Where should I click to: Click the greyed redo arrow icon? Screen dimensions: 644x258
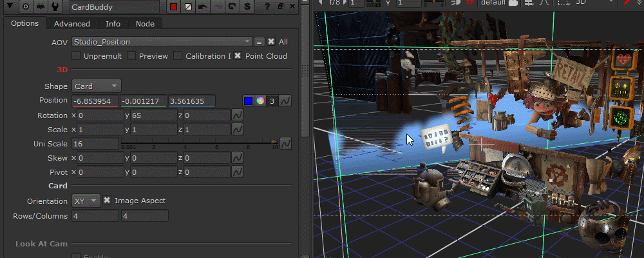point(217,6)
